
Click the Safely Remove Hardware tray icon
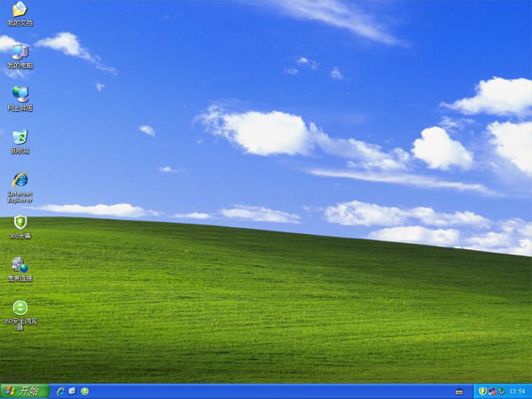tap(502, 392)
